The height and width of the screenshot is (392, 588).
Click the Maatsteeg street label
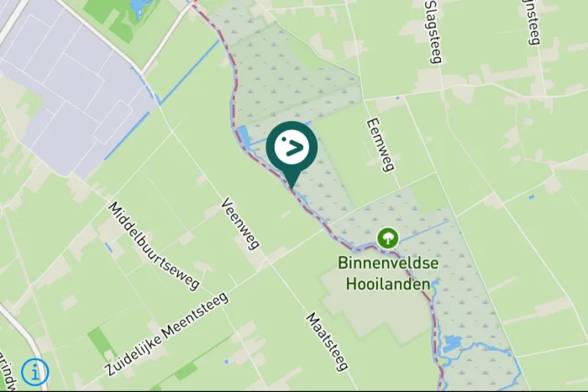click(327, 342)
